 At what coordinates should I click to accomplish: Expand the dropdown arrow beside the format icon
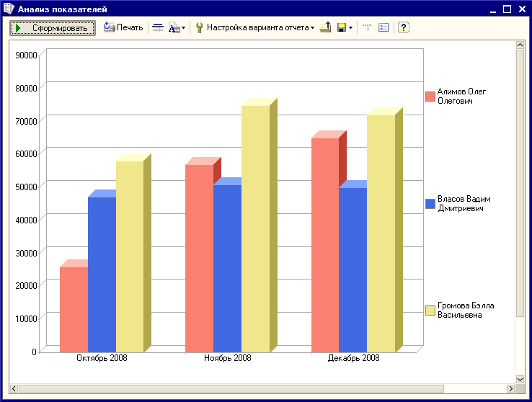184,28
